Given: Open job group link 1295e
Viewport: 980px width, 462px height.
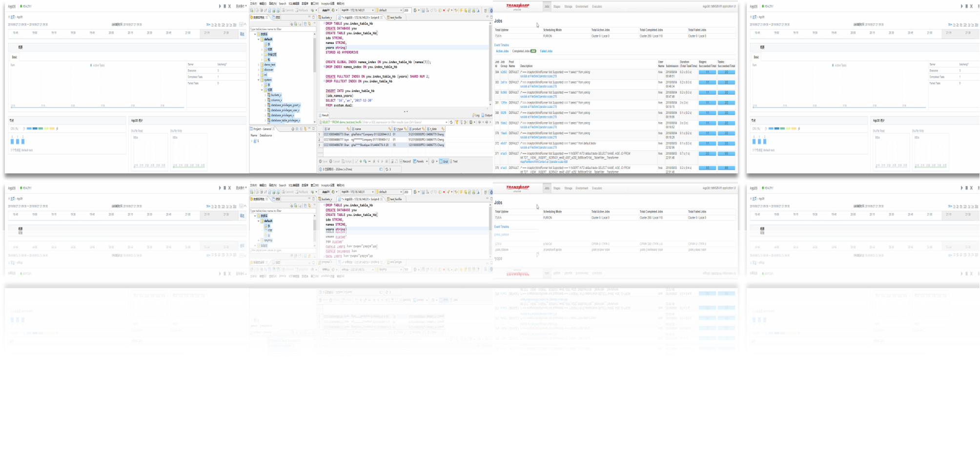Looking at the screenshot, I should [504, 103].
